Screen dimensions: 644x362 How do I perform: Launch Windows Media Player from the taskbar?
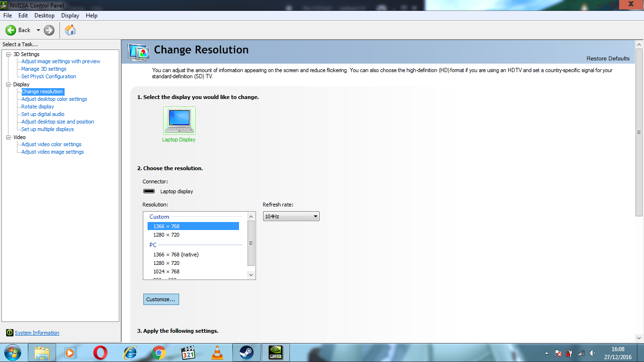70,353
